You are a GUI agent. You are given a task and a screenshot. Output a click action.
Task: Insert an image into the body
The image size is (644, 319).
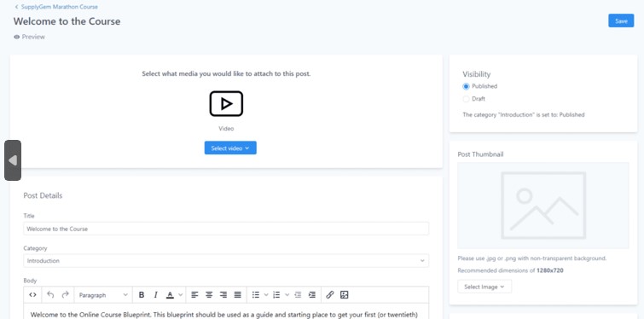click(x=345, y=295)
